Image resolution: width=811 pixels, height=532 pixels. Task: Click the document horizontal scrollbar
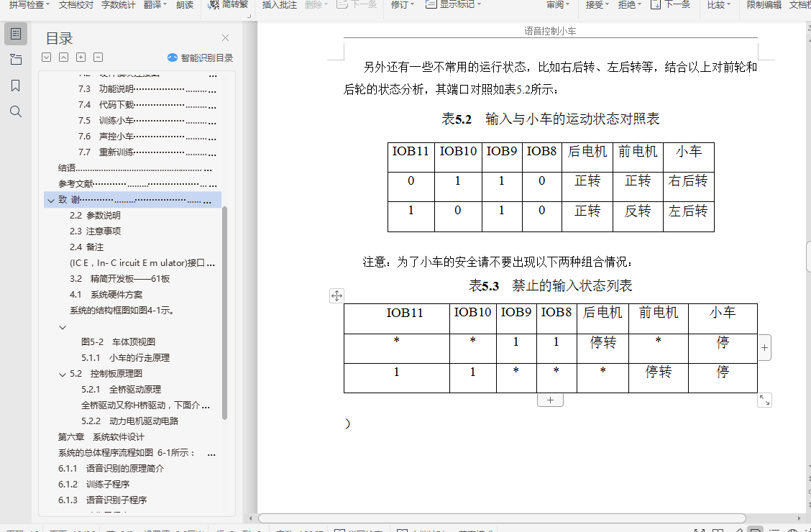502,518
